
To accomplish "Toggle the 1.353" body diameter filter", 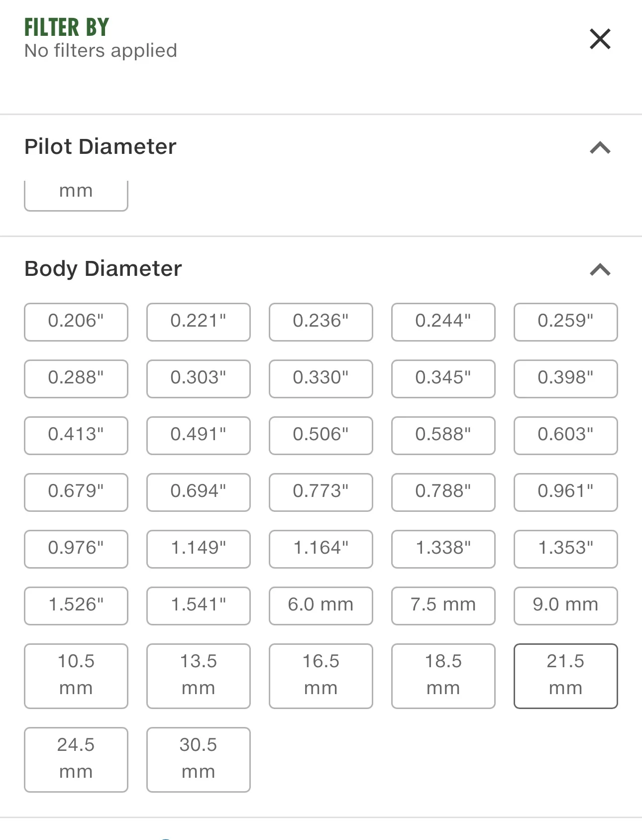I will point(565,549).
